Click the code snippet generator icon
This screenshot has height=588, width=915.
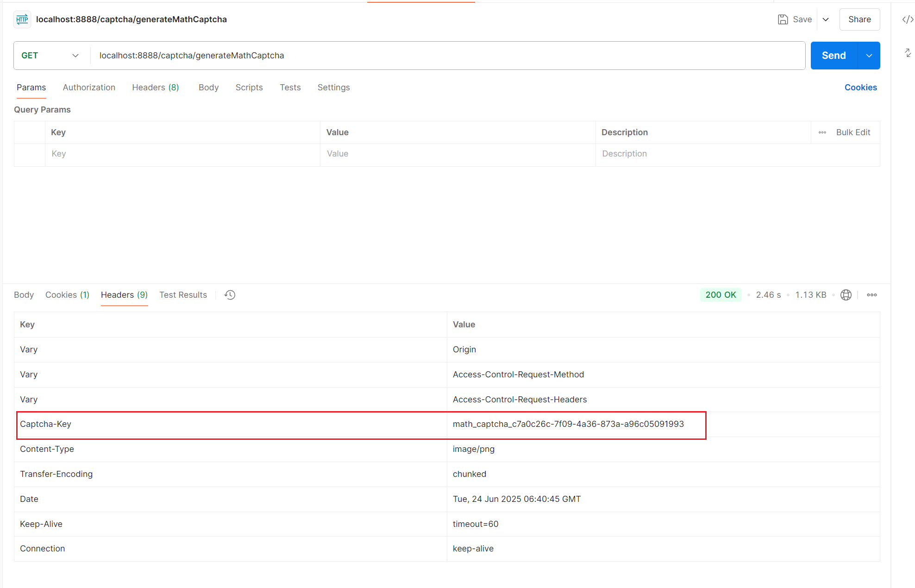tap(907, 19)
